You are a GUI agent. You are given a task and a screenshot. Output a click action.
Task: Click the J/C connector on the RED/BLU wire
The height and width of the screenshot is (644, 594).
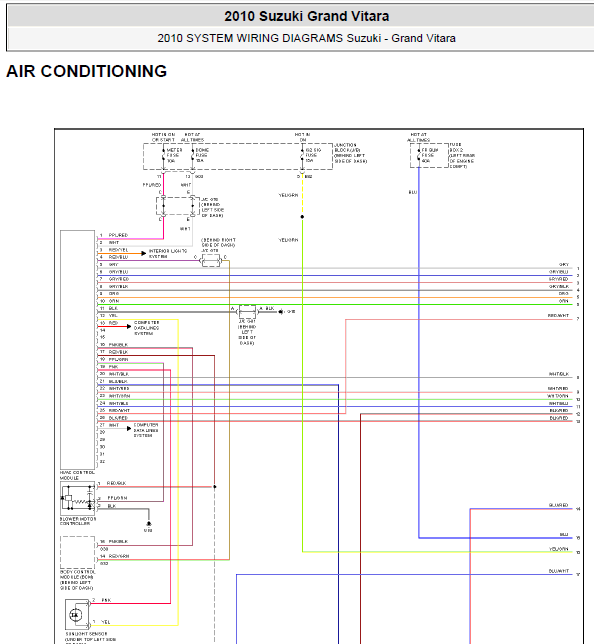point(211,260)
